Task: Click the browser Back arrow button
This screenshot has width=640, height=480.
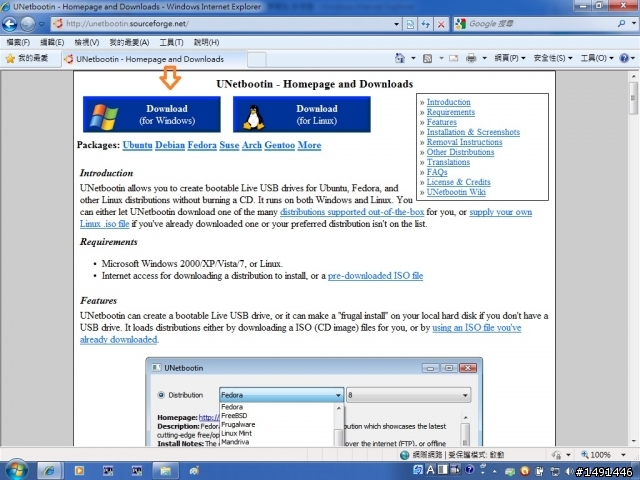Action: point(9,24)
